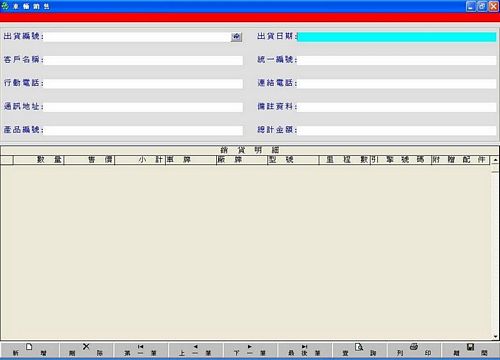Select the 統一編號 input field

click(x=397, y=60)
